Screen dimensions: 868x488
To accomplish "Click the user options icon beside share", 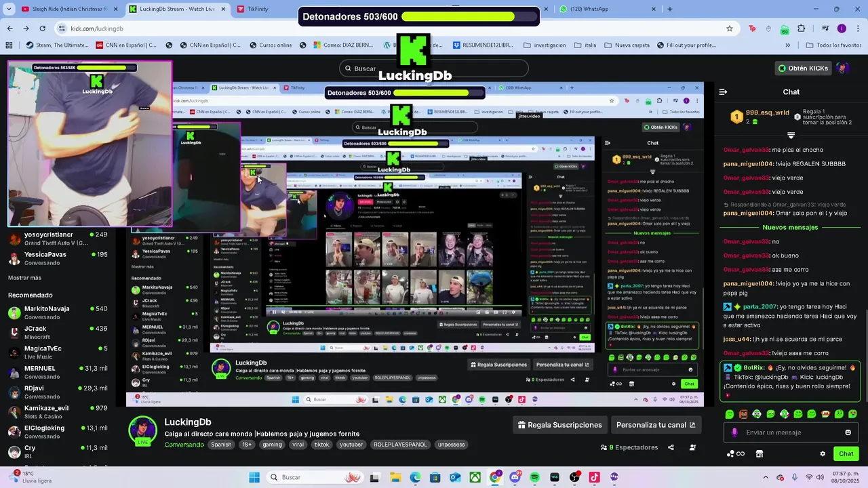I will tap(692, 447).
